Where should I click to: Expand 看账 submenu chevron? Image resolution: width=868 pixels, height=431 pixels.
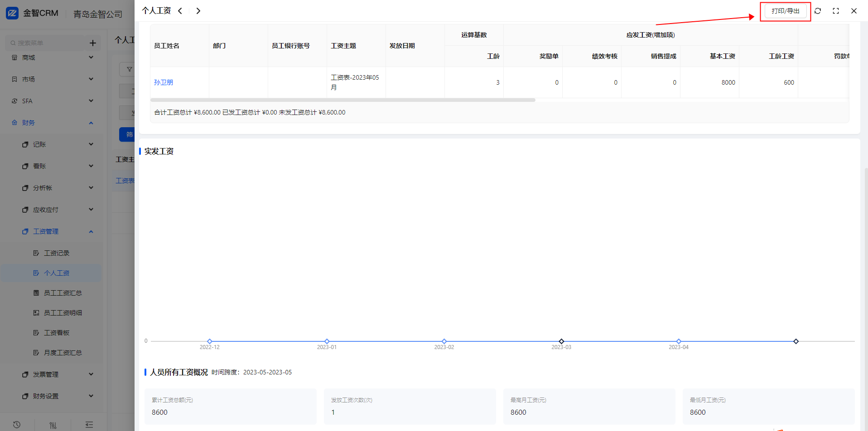[x=91, y=166]
